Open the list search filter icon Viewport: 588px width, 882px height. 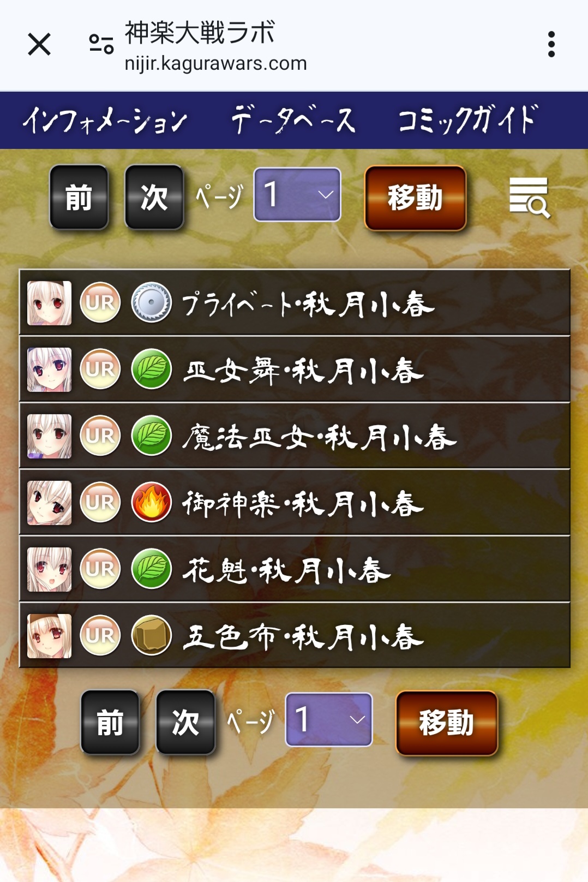pos(529,198)
